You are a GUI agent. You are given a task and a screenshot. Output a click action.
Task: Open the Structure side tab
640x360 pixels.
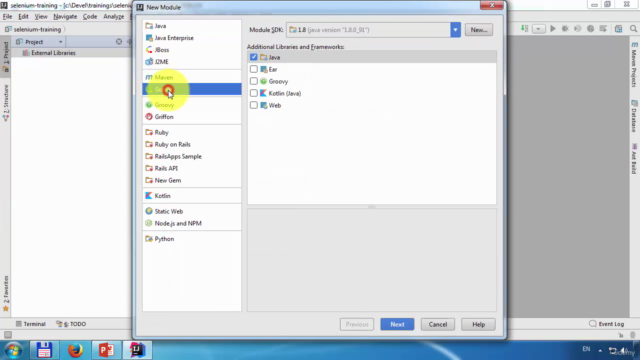pos(6,102)
